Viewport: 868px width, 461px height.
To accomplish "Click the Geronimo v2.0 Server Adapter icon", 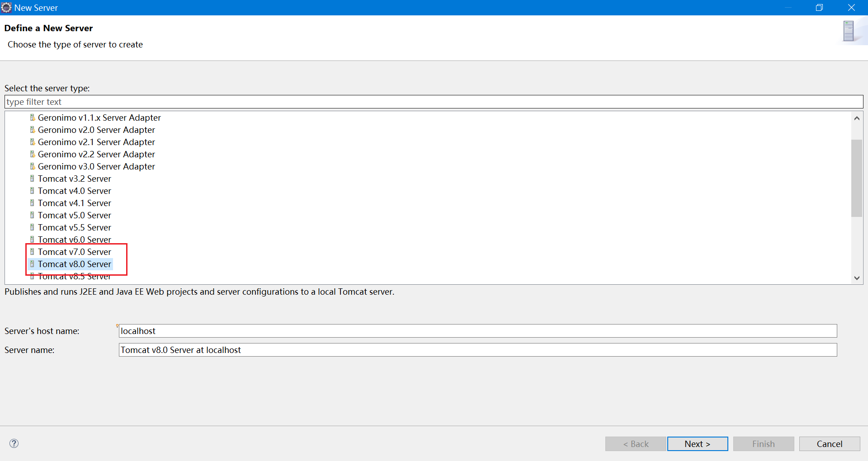I will pos(32,130).
